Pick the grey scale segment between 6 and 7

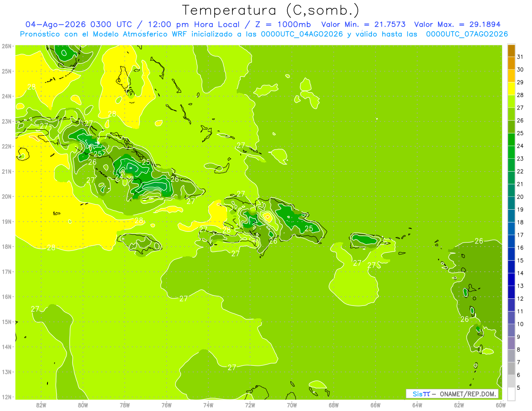click(x=511, y=368)
